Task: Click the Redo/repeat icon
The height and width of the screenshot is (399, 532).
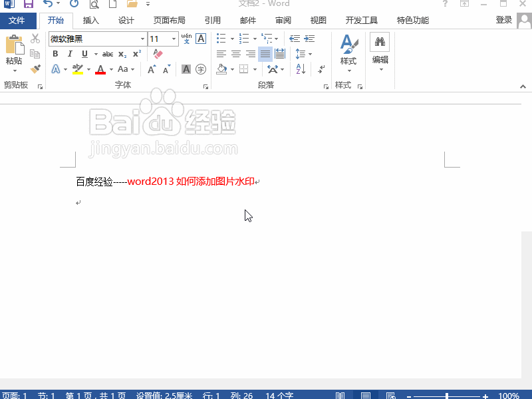Action: coord(74,4)
